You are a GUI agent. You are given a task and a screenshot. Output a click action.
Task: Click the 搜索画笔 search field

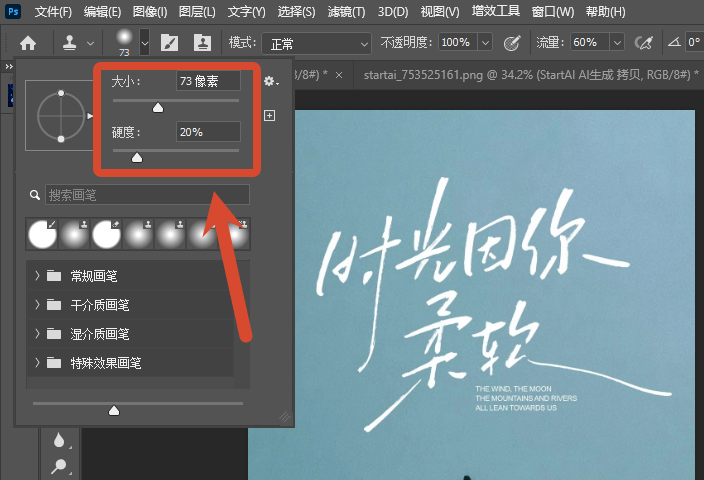tap(147, 195)
